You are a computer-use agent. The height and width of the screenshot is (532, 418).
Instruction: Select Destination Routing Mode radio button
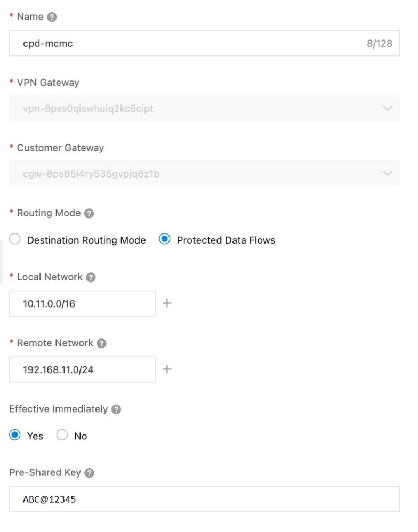coord(16,239)
